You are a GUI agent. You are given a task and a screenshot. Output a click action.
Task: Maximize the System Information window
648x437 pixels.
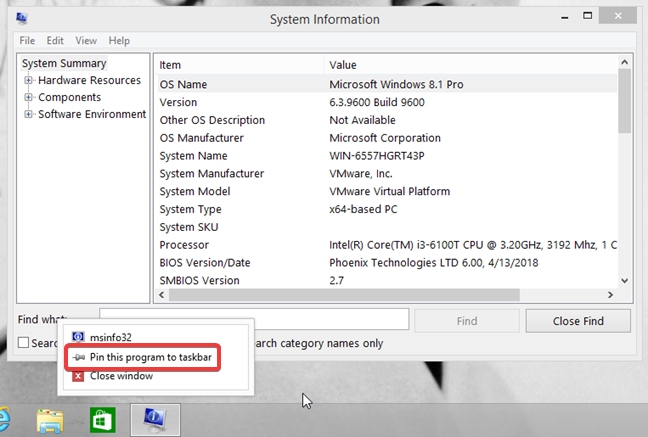click(587, 16)
